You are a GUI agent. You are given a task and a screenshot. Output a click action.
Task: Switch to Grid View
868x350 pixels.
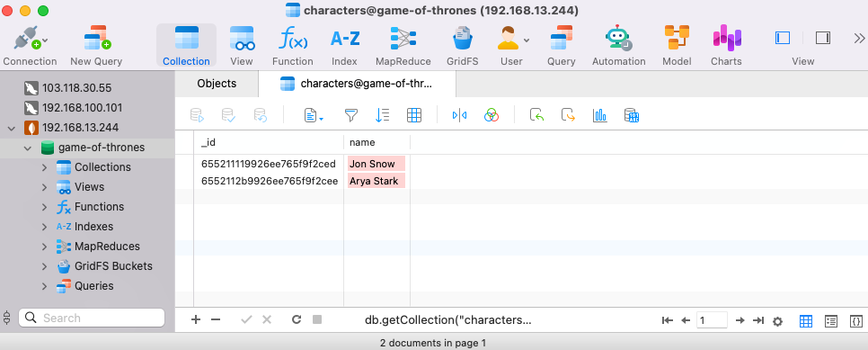(x=806, y=320)
